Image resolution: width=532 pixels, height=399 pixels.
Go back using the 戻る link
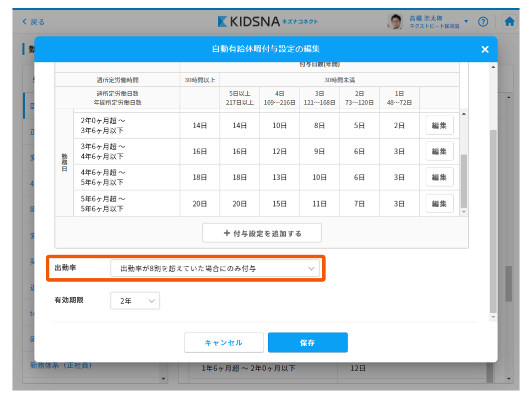33,22
